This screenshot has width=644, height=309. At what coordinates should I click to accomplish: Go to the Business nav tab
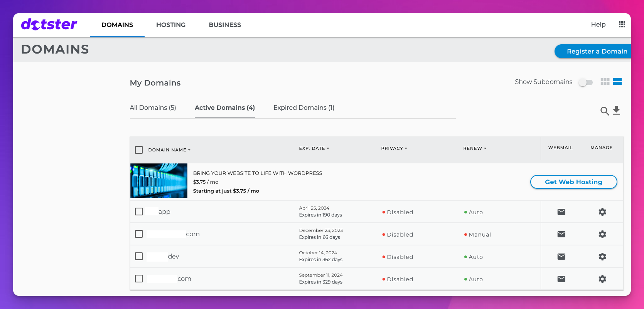(225, 25)
